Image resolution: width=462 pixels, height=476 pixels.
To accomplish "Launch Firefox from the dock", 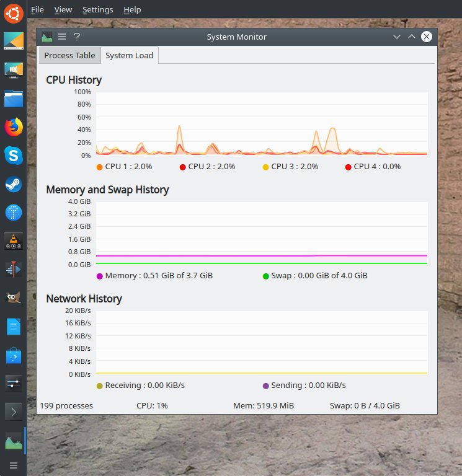I will click(14, 127).
